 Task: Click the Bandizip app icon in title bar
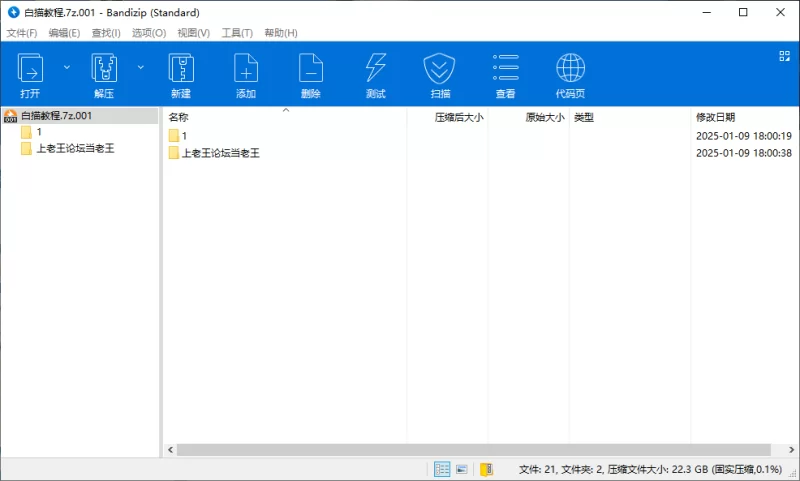(14, 12)
